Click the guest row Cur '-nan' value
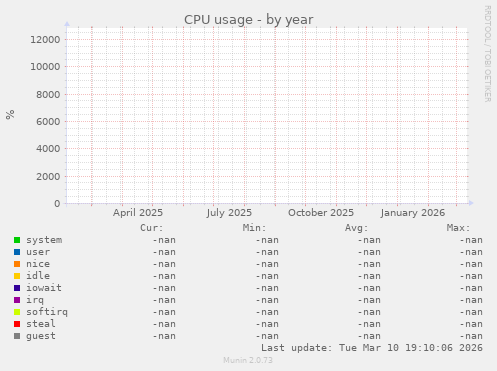 coord(164,336)
